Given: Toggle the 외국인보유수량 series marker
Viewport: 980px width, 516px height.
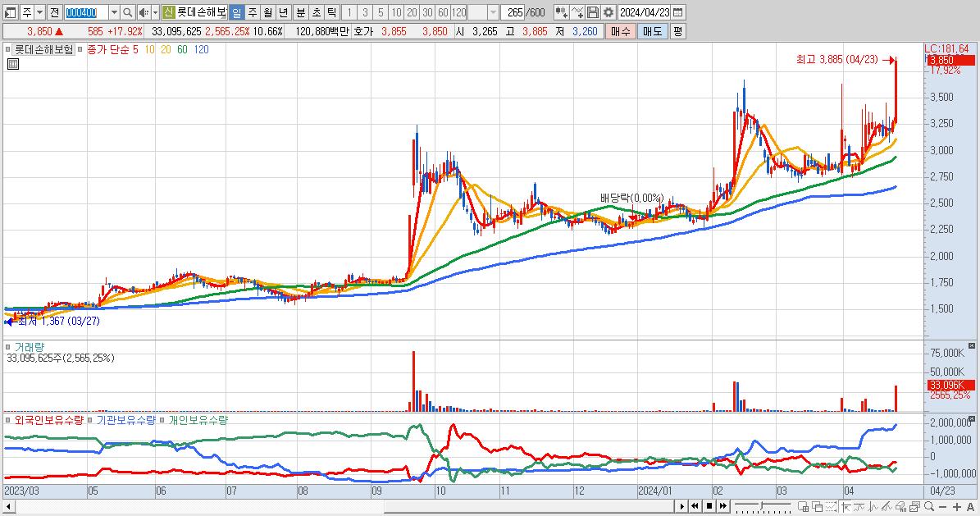Looking at the screenshot, I should click(8, 420).
